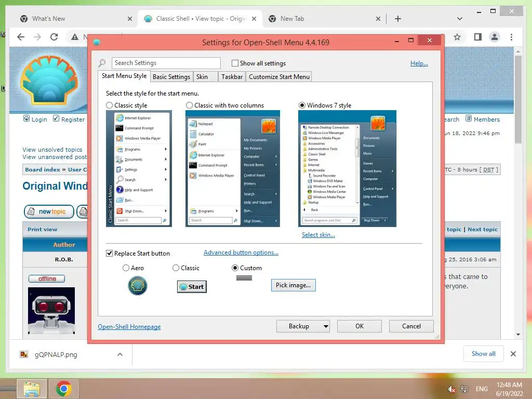Click the Search Settings input field

click(x=166, y=63)
